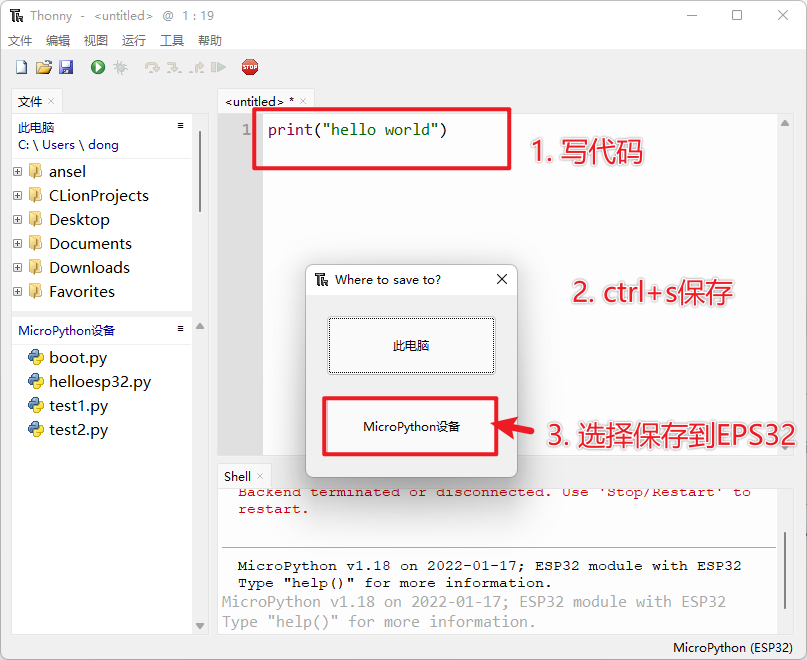The width and height of the screenshot is (807, 660).
Task: Select Favorites folder name
Action: [x=82, y=291]
